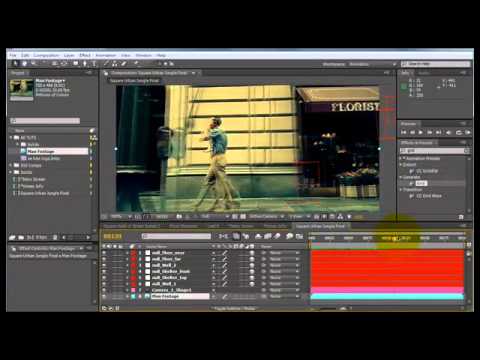This screenshot has height=360, width=480.
Task: Toggle visibility of the Max Footage layer
Action: 104,296
